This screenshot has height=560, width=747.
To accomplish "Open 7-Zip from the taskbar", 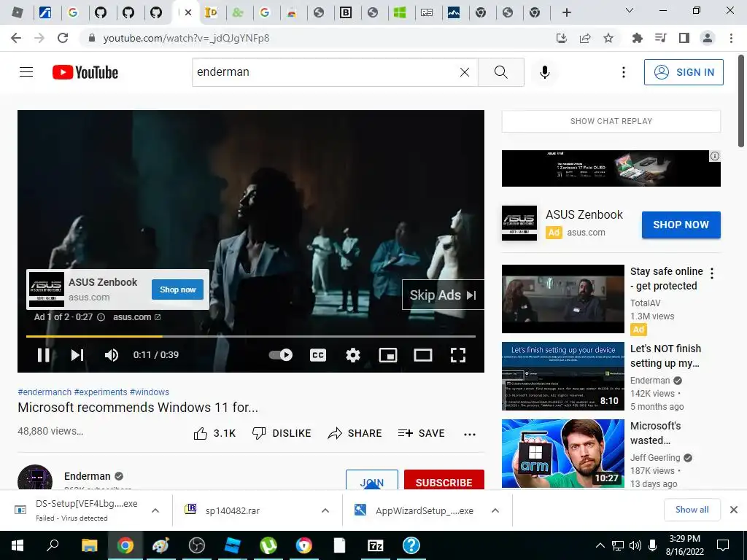I will pos(376,545).
